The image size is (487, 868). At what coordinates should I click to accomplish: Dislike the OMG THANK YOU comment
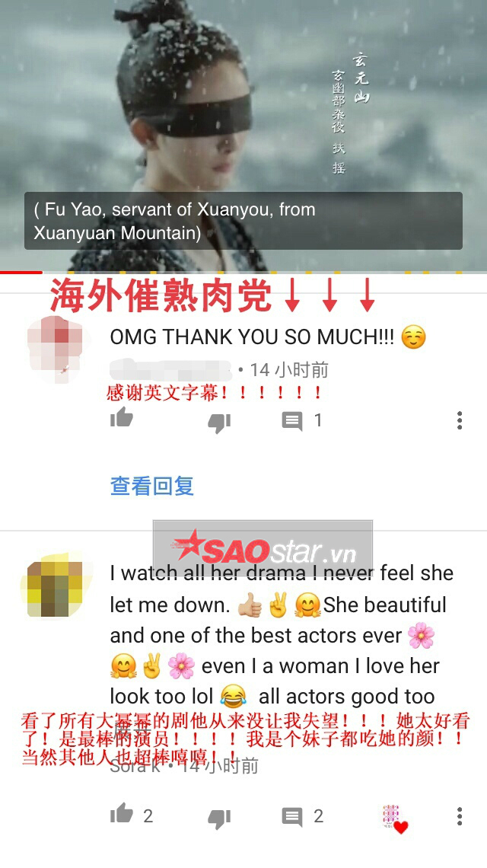coord(219,423)
